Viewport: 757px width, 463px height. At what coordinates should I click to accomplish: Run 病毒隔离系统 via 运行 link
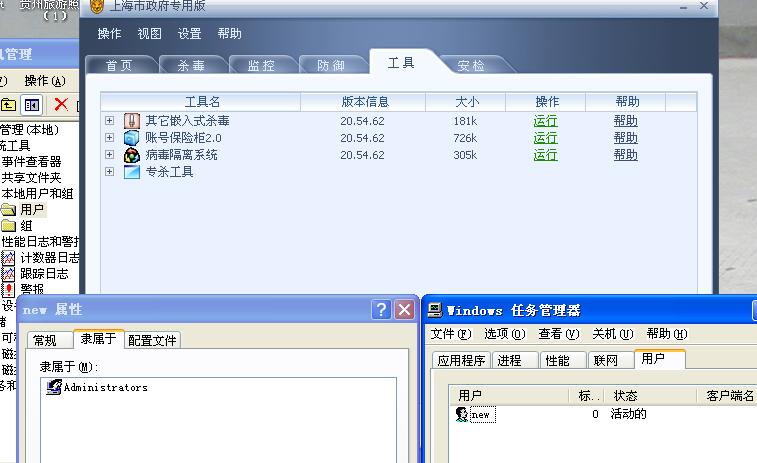point(546,154)
